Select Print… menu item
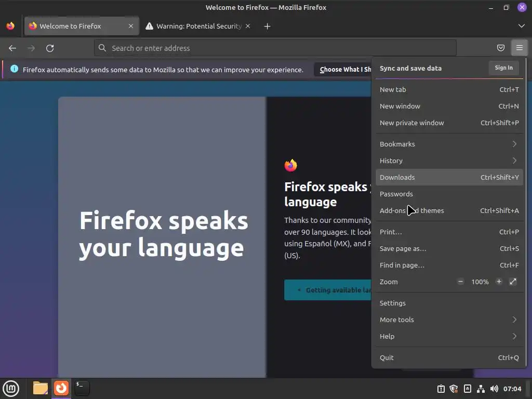532x399 pixels. (449, 232)
